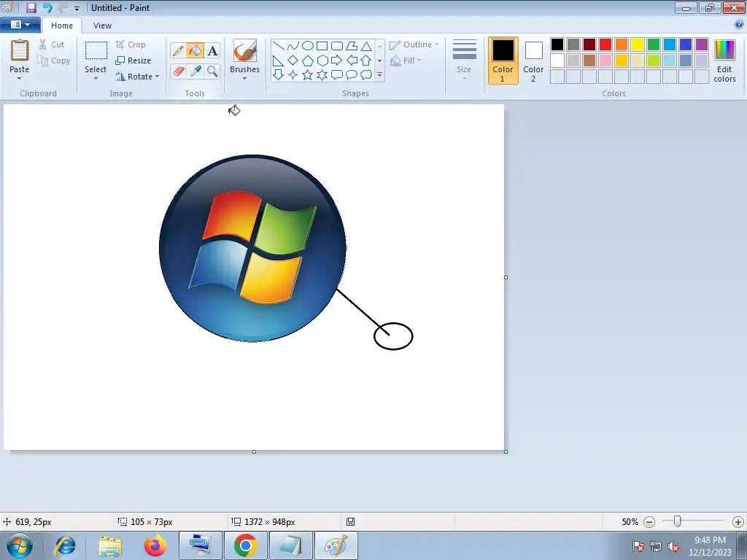
Task: Choose the Diamond shape
Action: pyautogui.click(x=293, y=61)
